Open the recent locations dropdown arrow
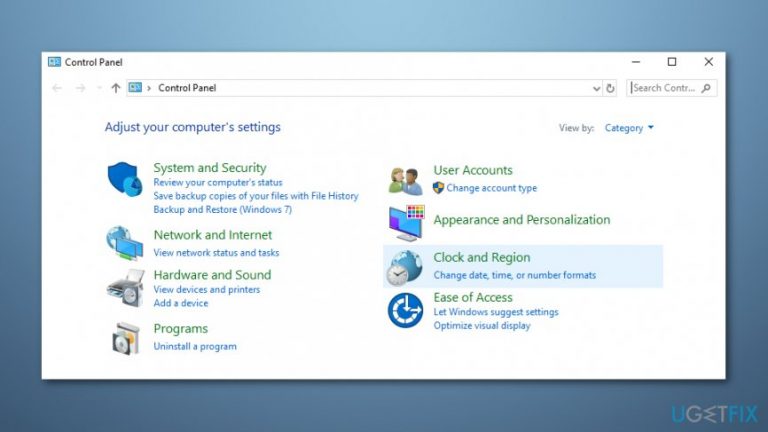Image resolution: width=768 pixels, height=432 pixels. [99, 88]
